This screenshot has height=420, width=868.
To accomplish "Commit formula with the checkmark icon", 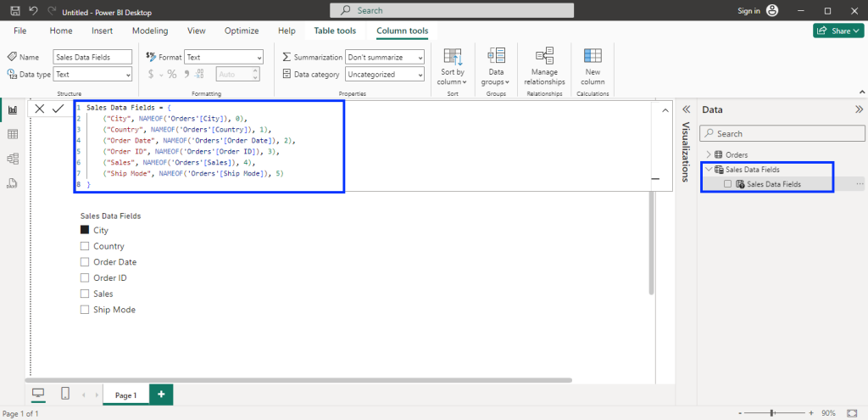I will [58, 109].
